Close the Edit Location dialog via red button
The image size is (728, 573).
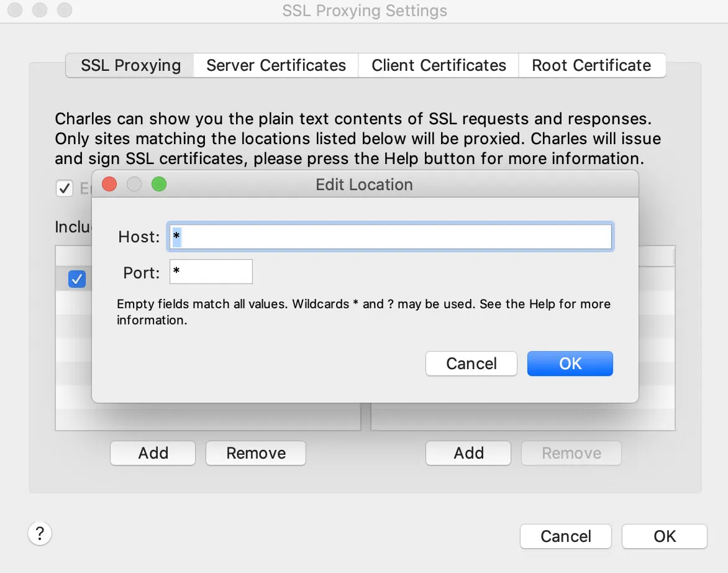109,185
